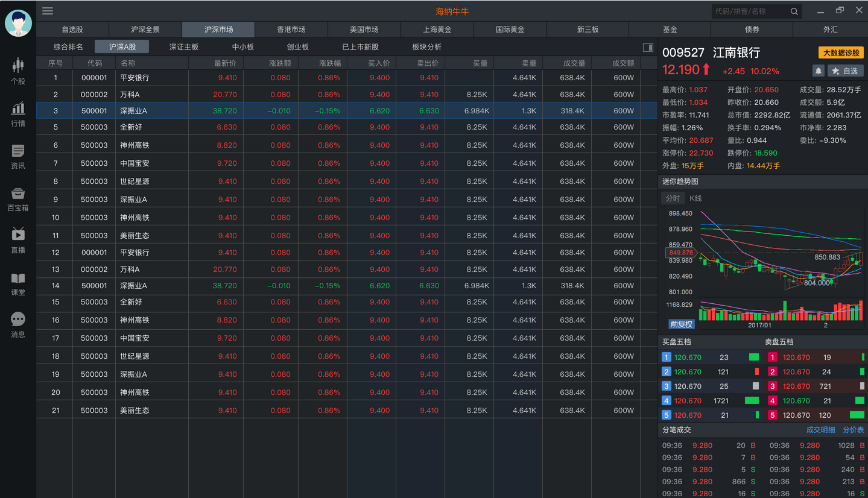Click the code/pinyin/name search field
Image resolution: width=868 pixels, height=498 pixels.
pos(757,11)
